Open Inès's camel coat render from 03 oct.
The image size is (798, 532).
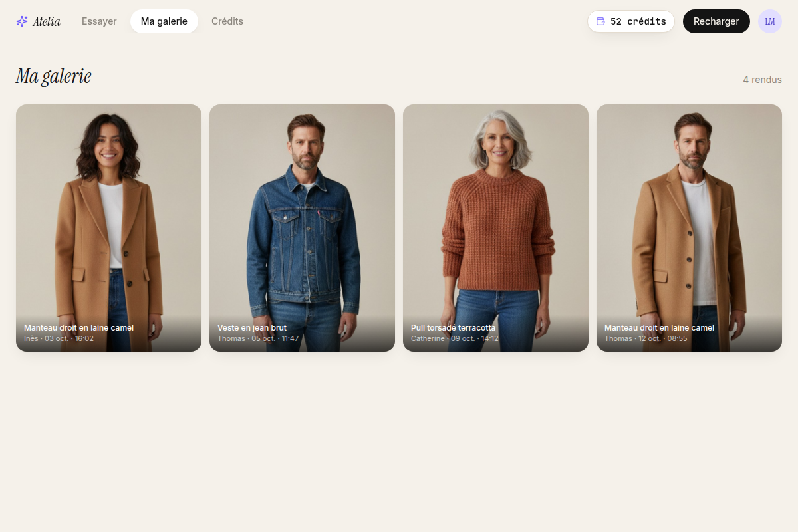(x=108, y=228)
